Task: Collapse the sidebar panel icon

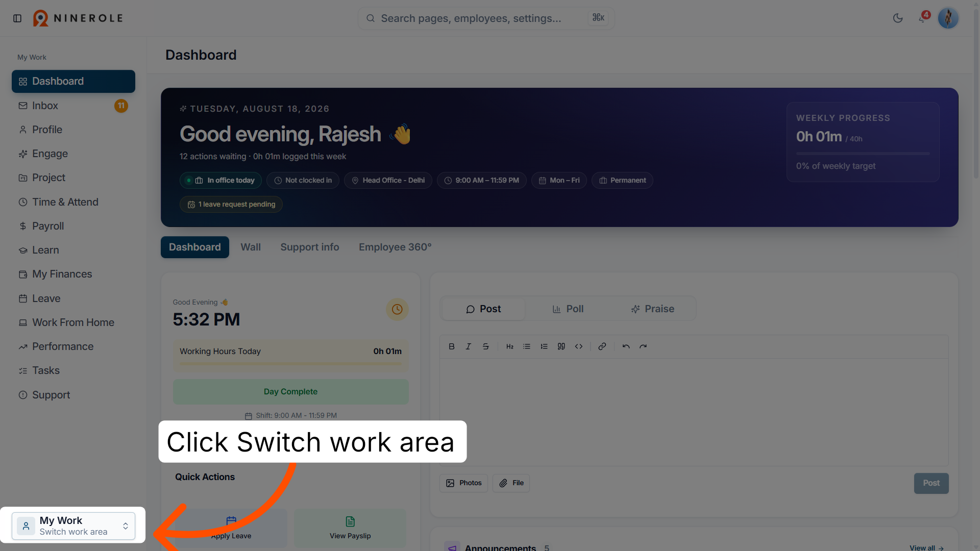Action: 17,18
